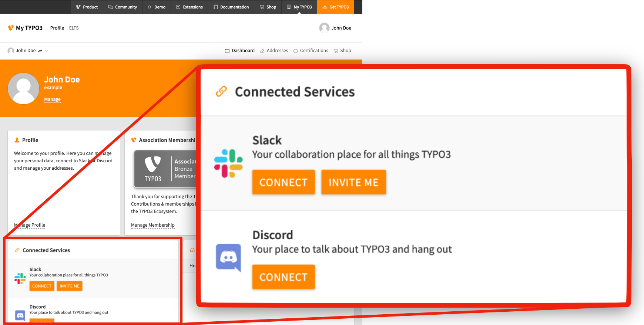644x325 pixels.
Task: Click the Profile card heading
Action: (x=30, y=140)
